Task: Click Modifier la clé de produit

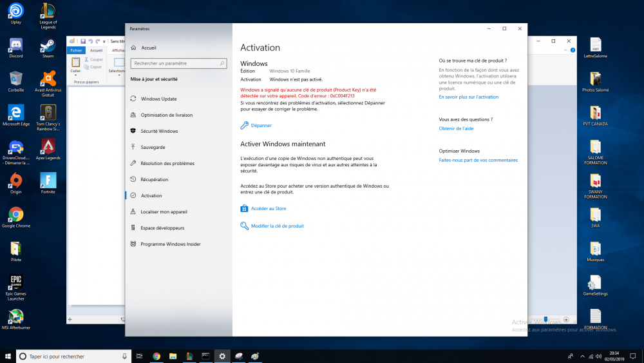Action: pos(277,226)
